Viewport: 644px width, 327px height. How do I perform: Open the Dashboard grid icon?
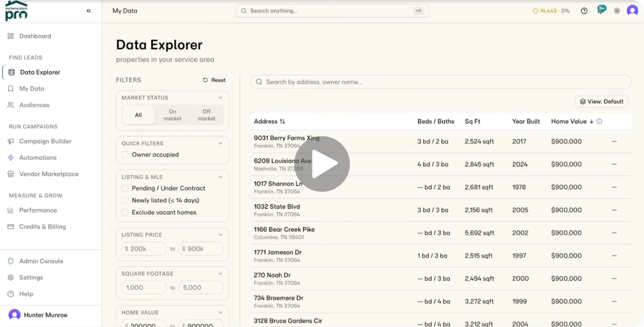[11, 36]
